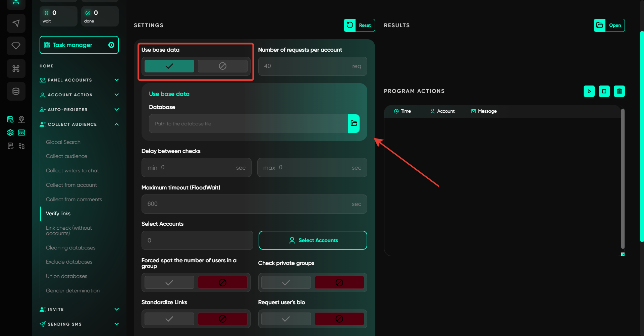Viewport: 644px width, 336px height.
Task: Click the command symbol icon in sidebar
Action: [x=16, y=69]
